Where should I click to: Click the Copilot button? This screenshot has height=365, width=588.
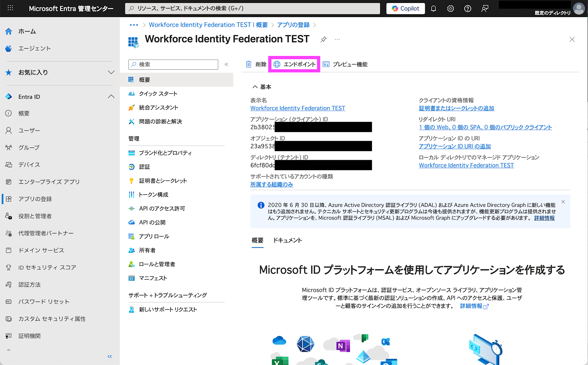coord(405,9)
